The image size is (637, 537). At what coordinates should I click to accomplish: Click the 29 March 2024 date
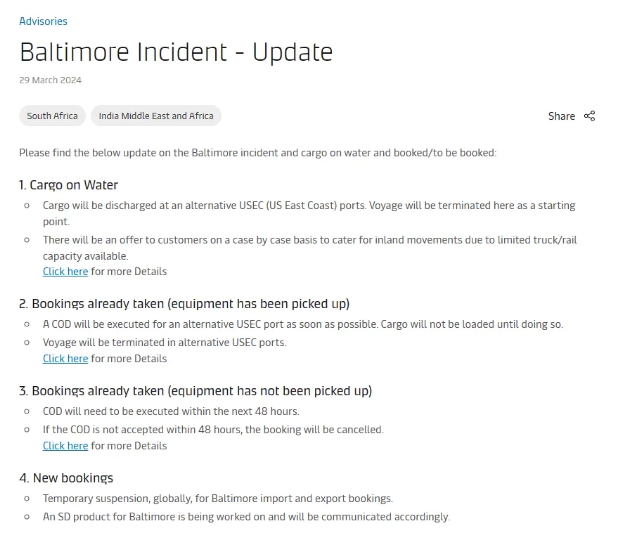(50, 80)
